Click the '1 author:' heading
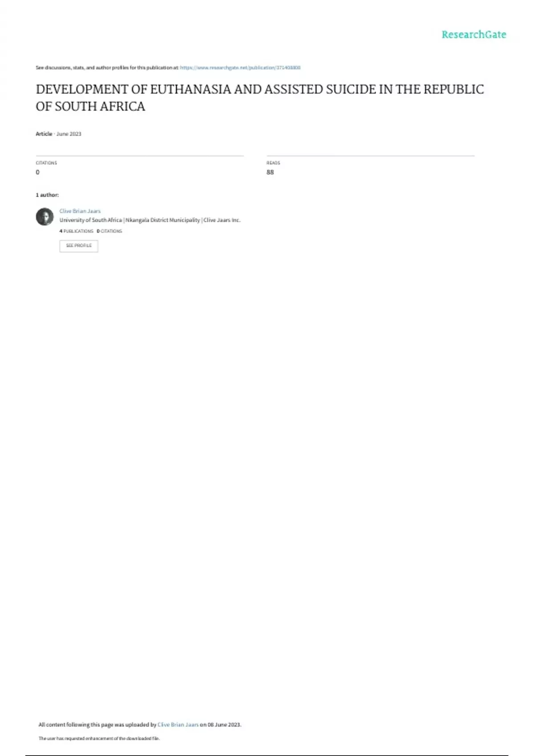The width and height of the screenshot is (534, 756). tap(47, 195)
